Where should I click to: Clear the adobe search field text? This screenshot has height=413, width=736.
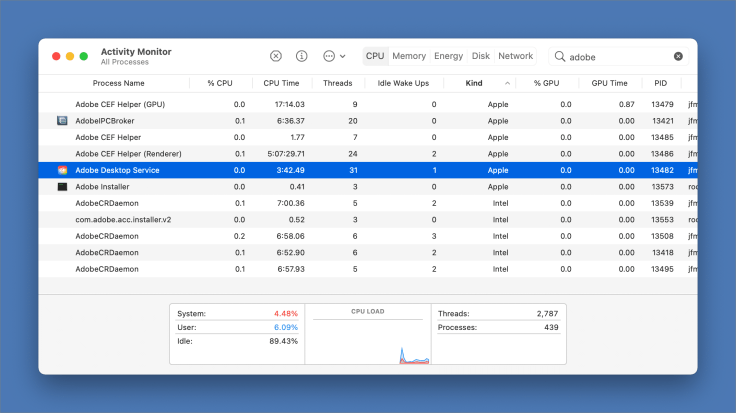tap(678, 56)
